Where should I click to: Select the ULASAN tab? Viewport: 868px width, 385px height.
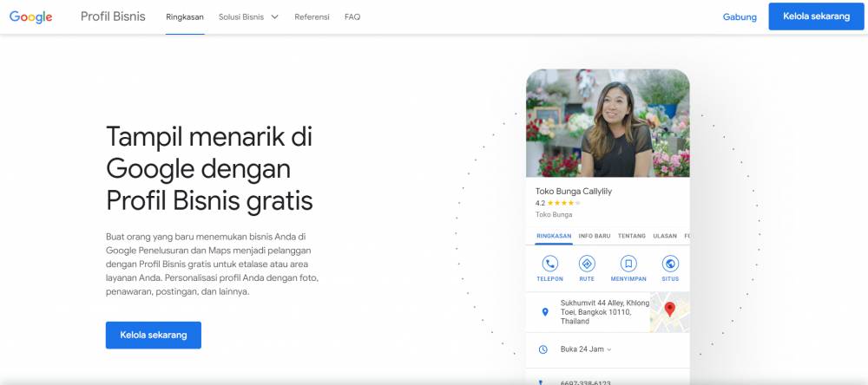(x=665, y=236)
